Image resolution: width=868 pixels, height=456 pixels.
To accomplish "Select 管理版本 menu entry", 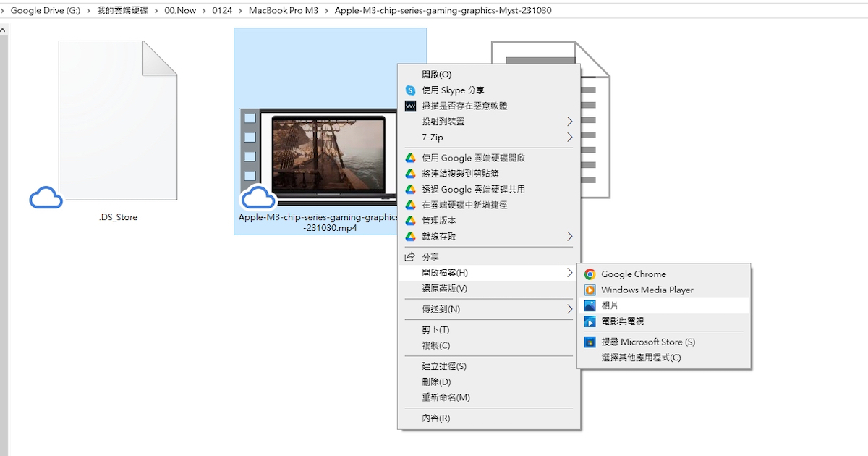I will click(x=489, y=221).
